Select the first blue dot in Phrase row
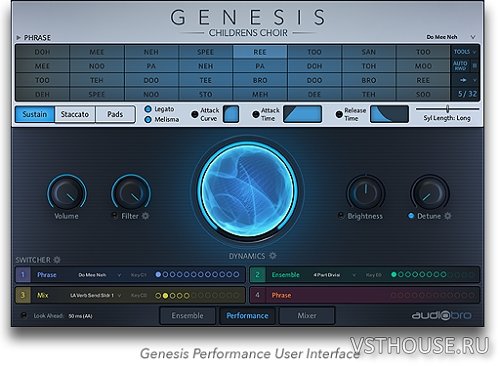This screenshot has width=500, height=368. 158,275
